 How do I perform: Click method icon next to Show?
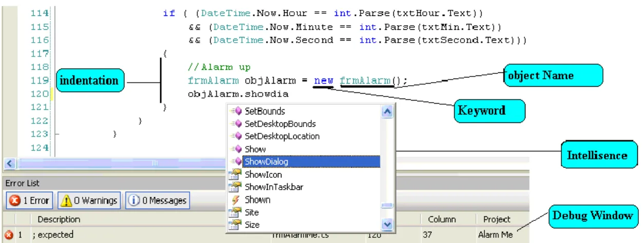coord(236,149)
